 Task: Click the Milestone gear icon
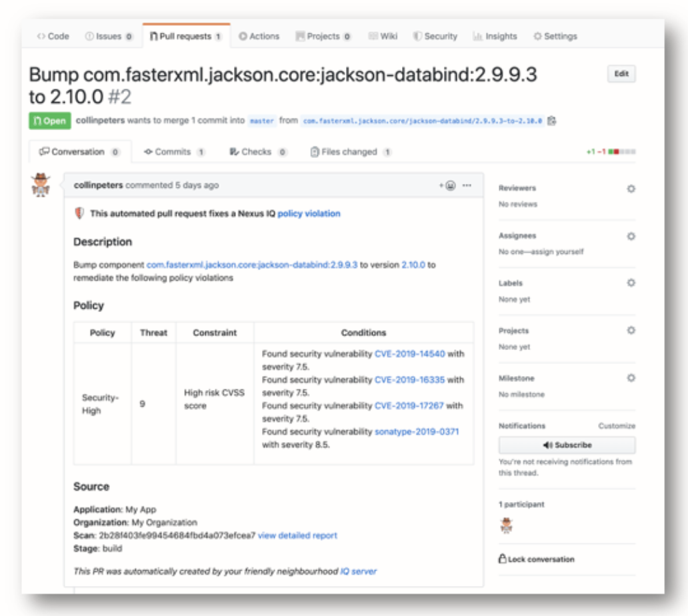click(631, 378)
